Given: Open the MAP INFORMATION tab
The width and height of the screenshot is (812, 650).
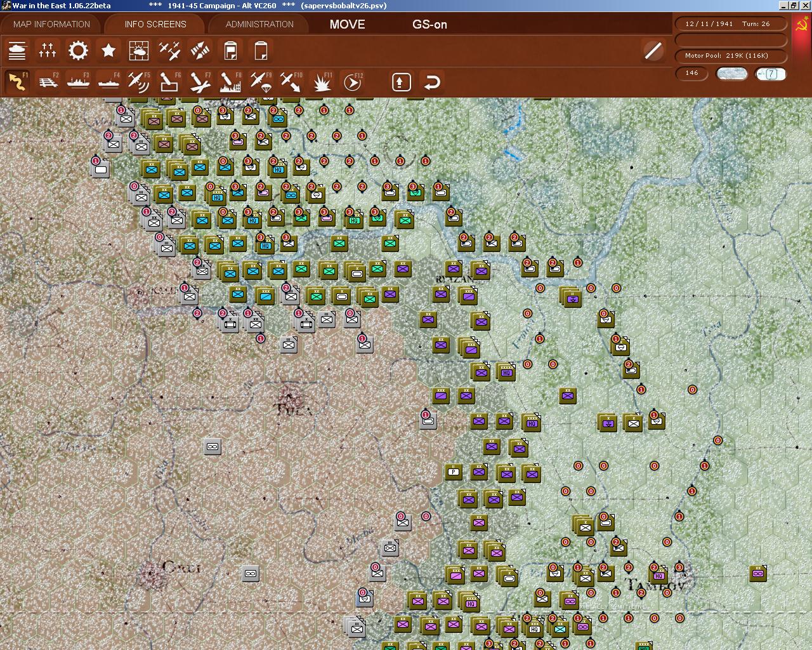Looking at the screenshot, I should 52,24.
